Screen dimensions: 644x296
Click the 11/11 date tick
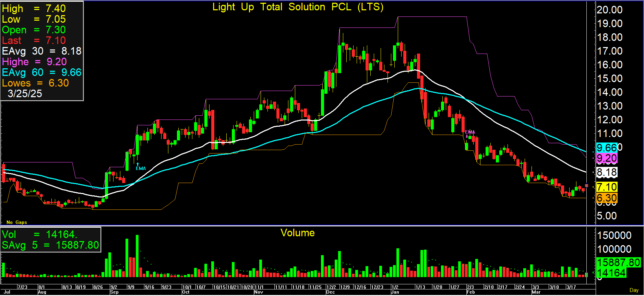point(281,287)
